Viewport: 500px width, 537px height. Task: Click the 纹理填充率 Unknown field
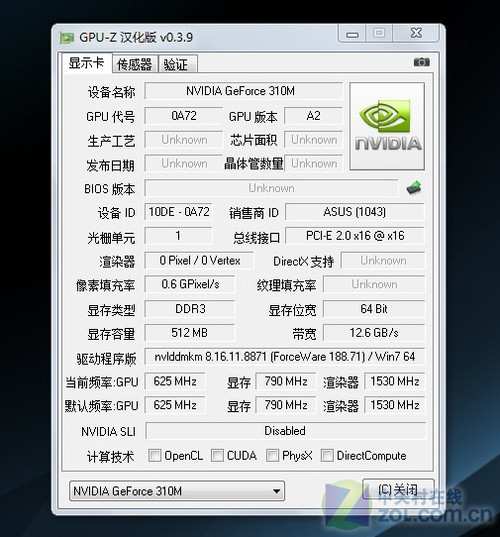point(374,284)
